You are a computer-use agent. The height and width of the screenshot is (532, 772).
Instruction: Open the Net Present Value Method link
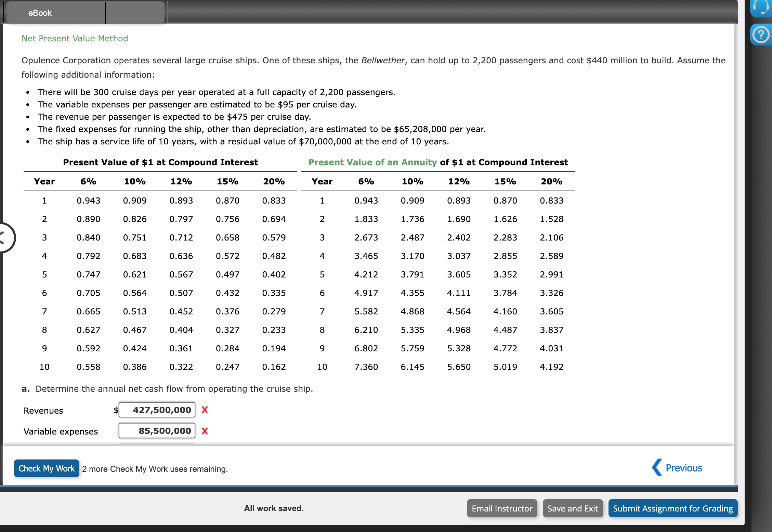(x=74, y=38)
